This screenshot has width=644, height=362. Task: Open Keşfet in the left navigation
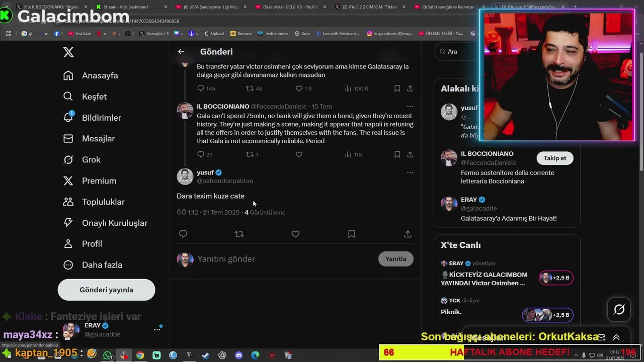(x=85, y=97)
